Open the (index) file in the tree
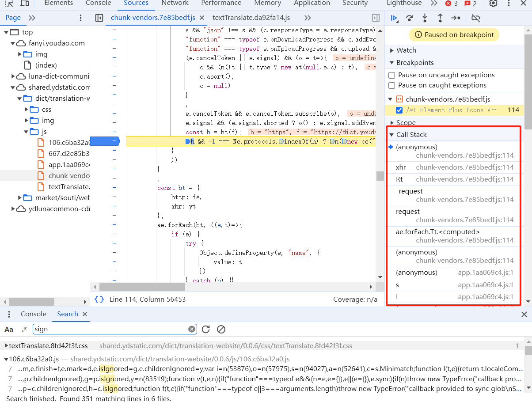The image size is (532, 402). click(x=46, y=65)
